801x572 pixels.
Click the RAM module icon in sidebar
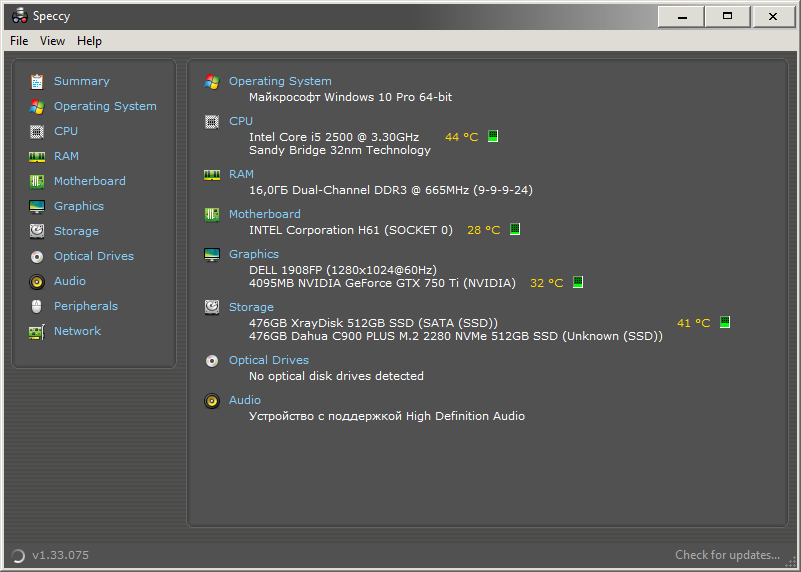37,156
